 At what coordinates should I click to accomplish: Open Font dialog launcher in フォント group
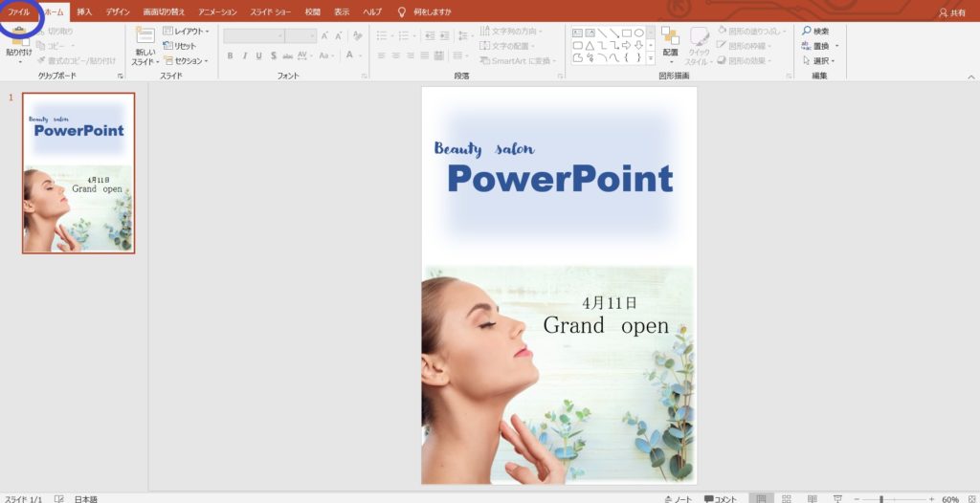coord(365,77)
